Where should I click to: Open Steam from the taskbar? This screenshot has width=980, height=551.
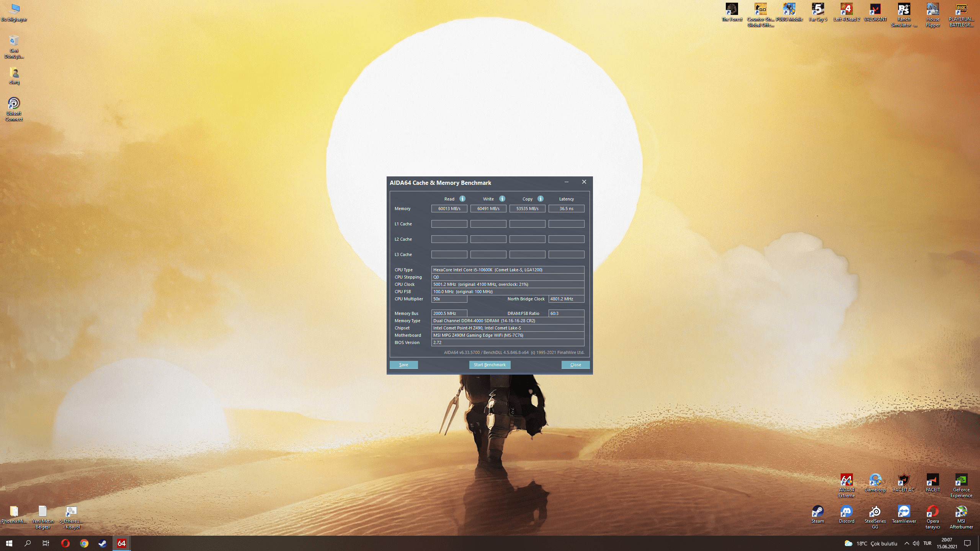[103, 543]
